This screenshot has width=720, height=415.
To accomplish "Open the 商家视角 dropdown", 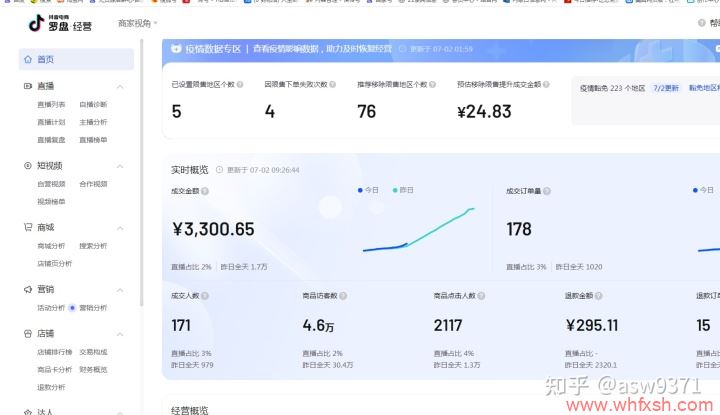I will [x=137, y=23].
